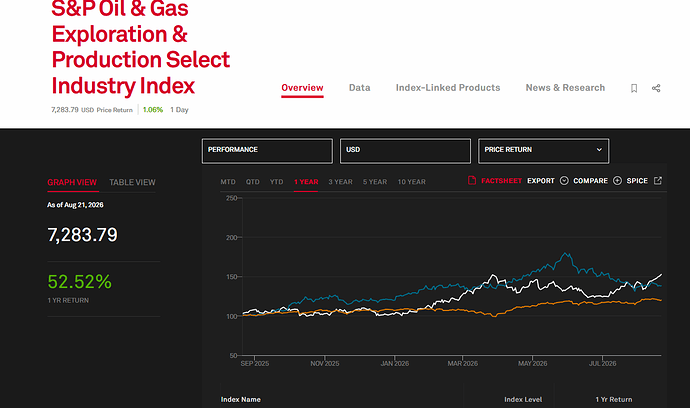Select the Performance selector box
Image resolution: width=690 pixels, height=408 pixels.
point(267,151)
